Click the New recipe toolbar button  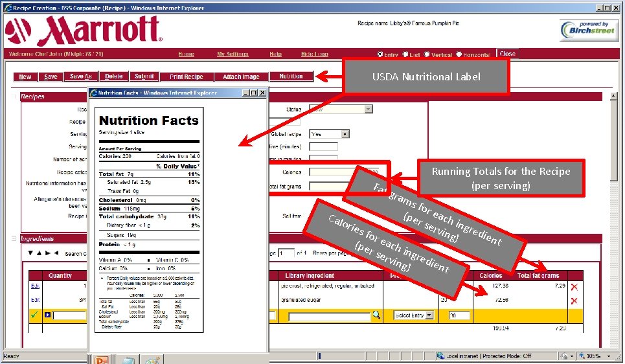coord(25,76)
